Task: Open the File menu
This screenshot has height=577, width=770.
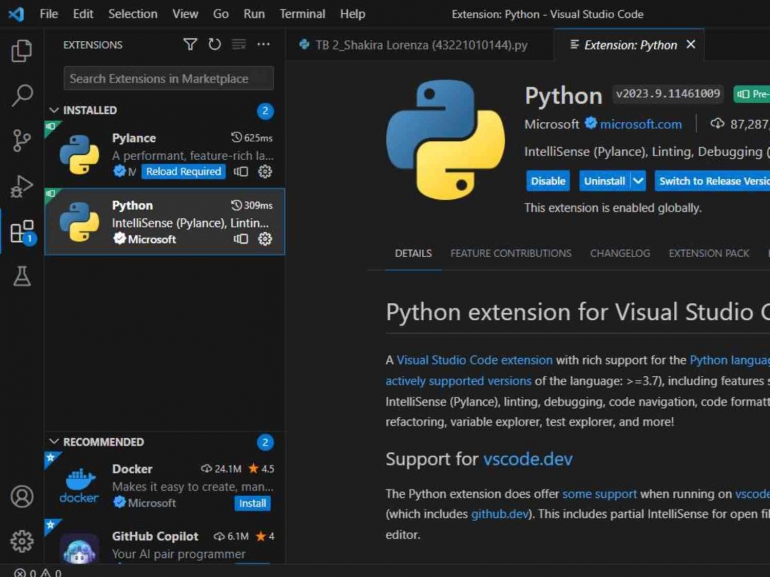Action: click(x=49, y=14)
